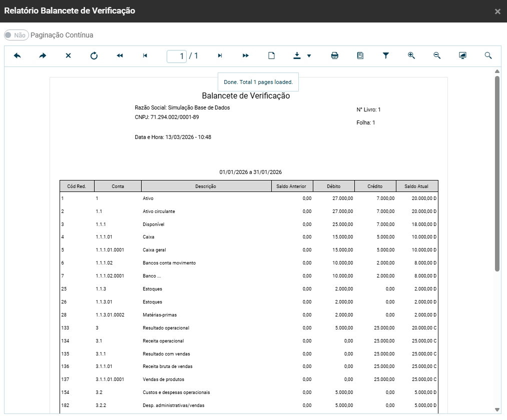Click the export download icon

pyautogui.click(x=297, y=56)
